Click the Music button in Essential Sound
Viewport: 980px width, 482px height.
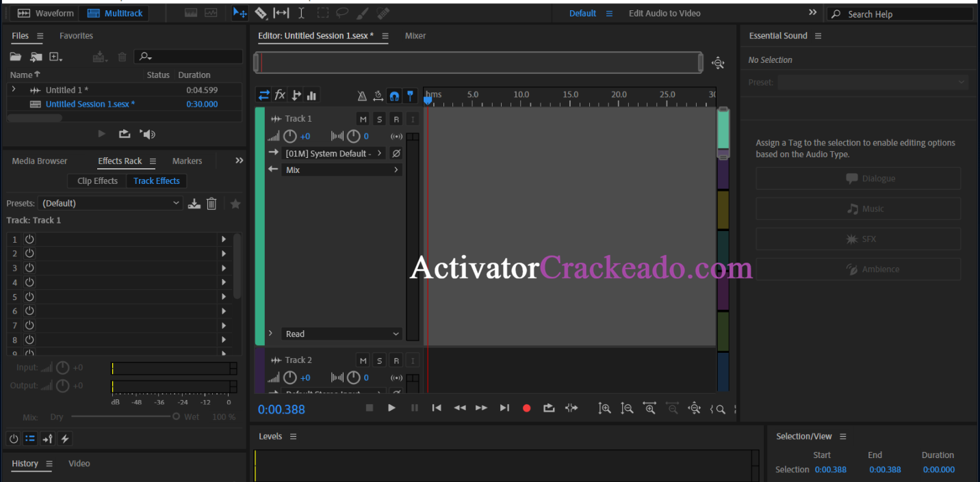click(x=857, y=209)
